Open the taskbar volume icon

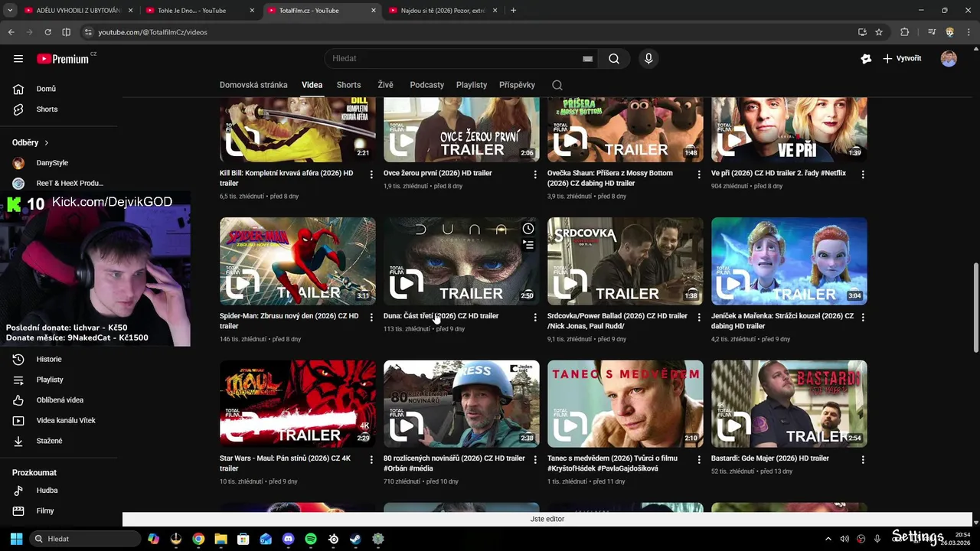tap(844, 539)
